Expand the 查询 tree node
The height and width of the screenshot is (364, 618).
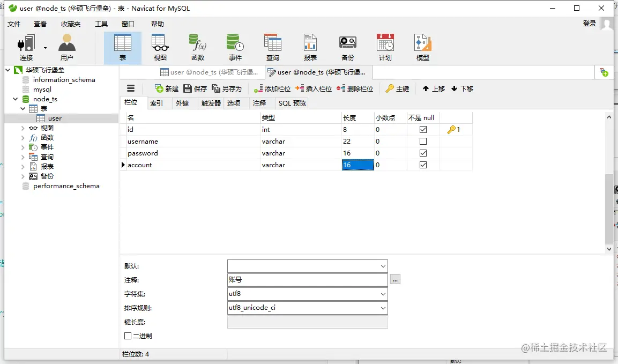[x=23, y=157]
